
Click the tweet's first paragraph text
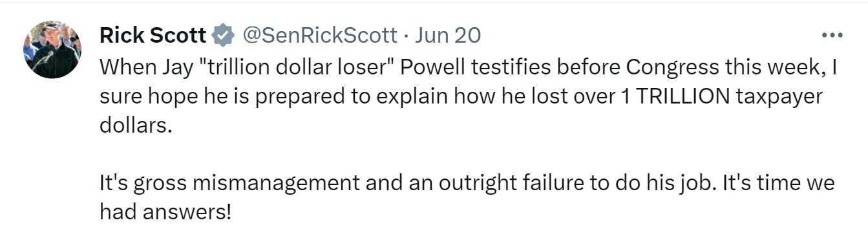point(468,96)
